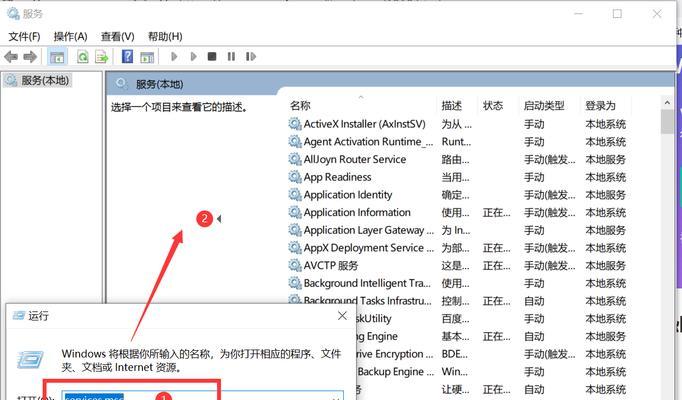Click gear icon of Application Layer Gateway
The width and height of the screenshot is (682, 400).
click(295, 230)
